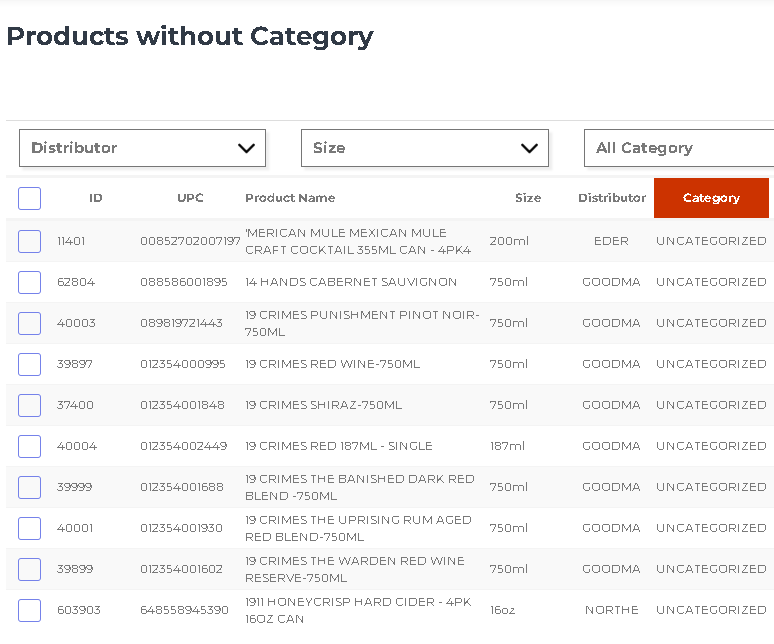774x644 pixels.
Task: Click ID 39999 cell
Action: coord(75,487)
